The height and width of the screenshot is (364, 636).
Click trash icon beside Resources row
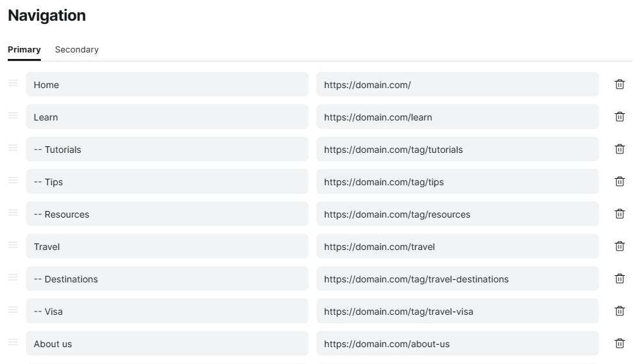coord(619,214)
